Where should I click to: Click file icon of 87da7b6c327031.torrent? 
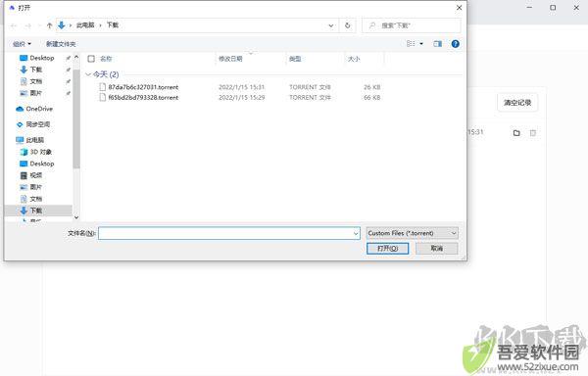tap(102, 87)
